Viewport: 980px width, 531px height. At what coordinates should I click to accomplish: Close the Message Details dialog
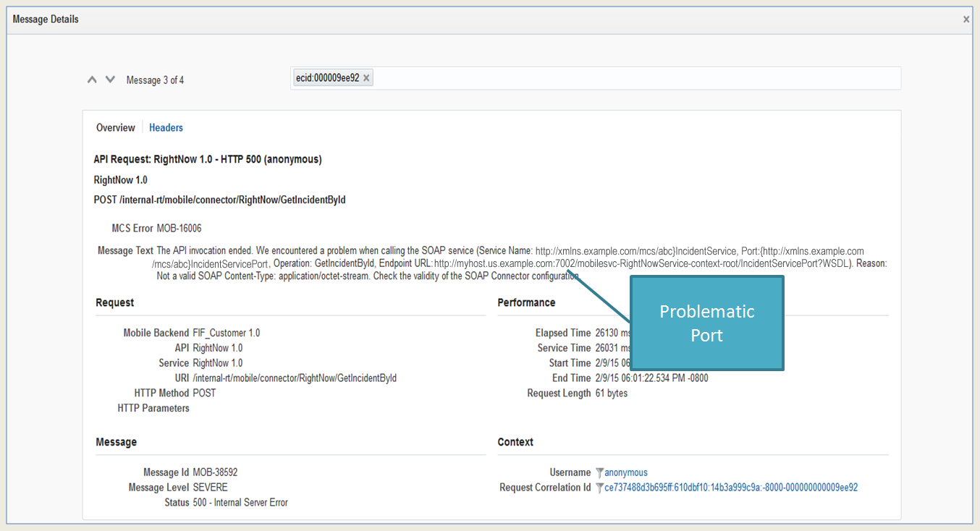[966, 20]
